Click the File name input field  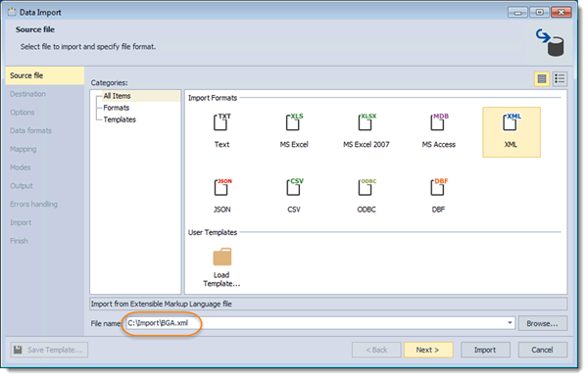coord(319,323)
